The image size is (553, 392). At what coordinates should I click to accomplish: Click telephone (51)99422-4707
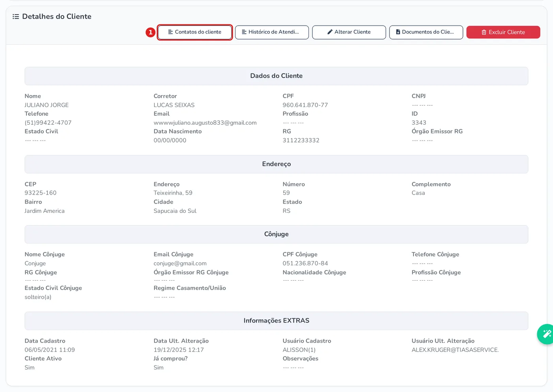click(48, 123)
